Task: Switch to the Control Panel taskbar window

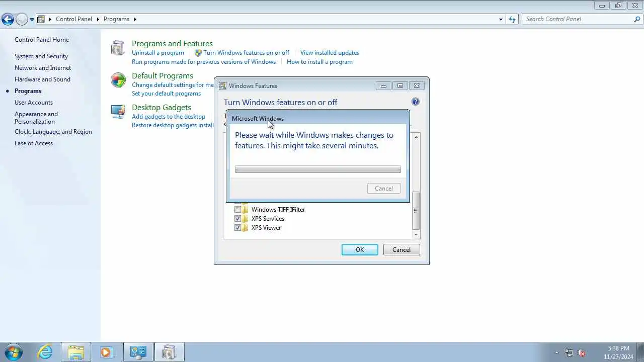Action: pos(138,352)
